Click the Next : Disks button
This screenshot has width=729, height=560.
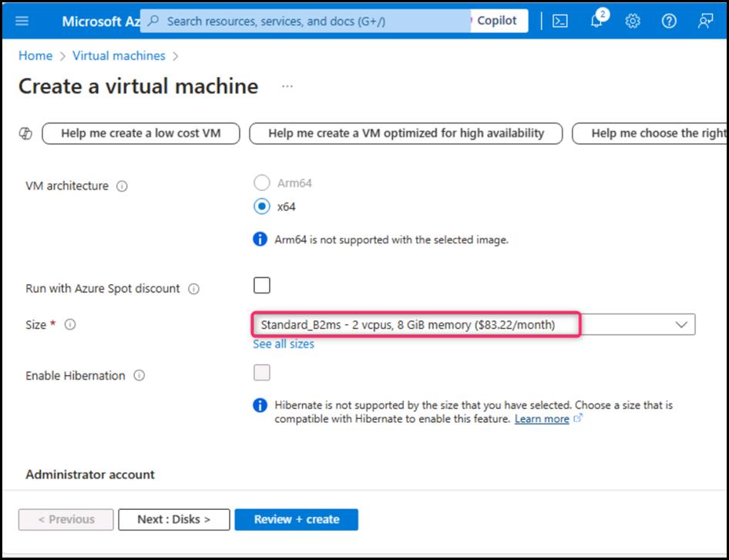click(173, 519)
